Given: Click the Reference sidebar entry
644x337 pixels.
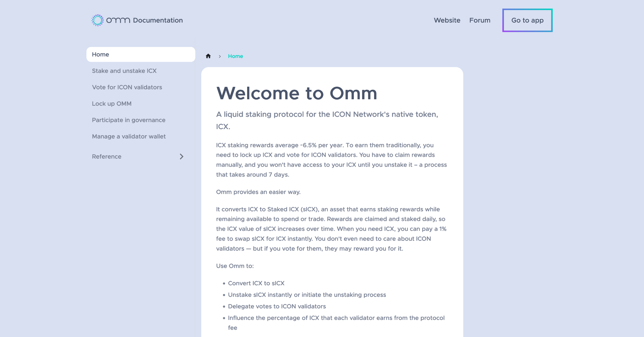Looking at the screenshot, I should [107, 156].
